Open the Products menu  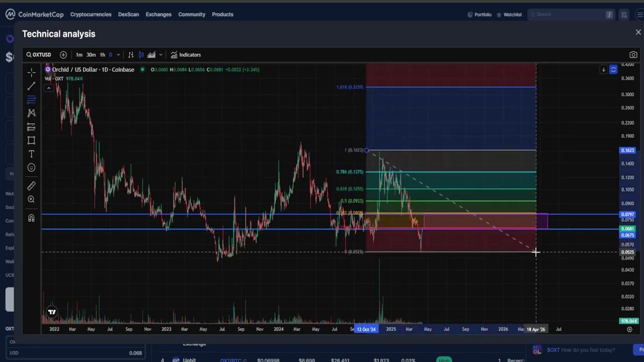click(x=222, y=15)
